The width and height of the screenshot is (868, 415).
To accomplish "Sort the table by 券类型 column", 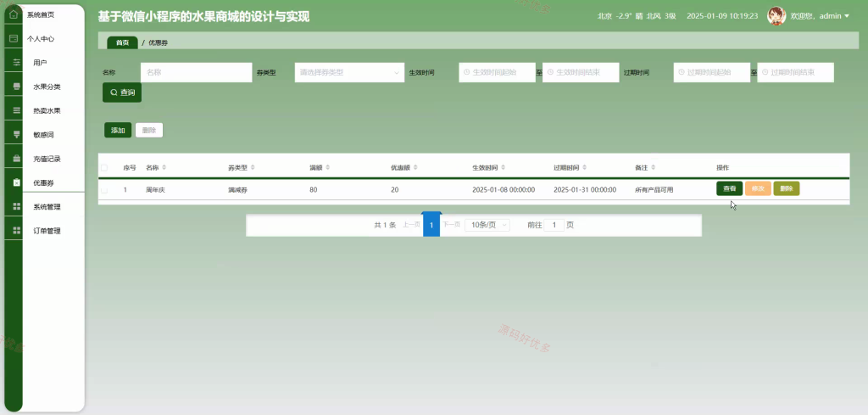I will 253,167.
